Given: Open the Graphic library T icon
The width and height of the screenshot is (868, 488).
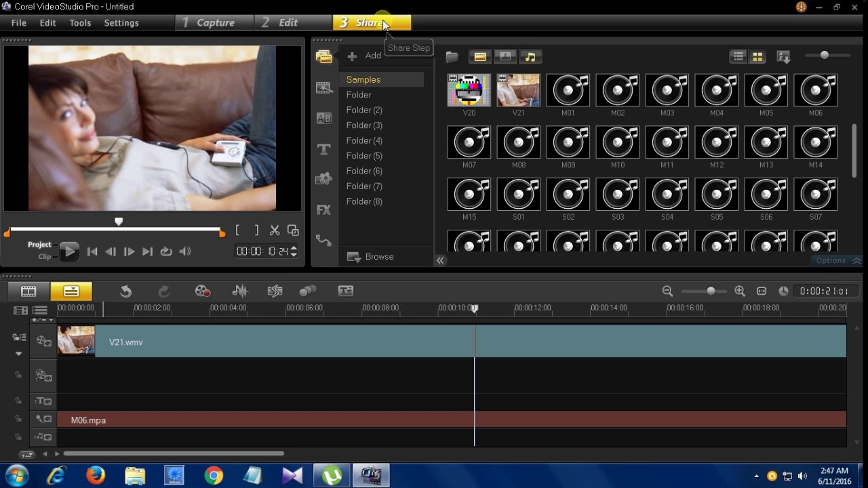Looking at the screenshot, I should pos(324,149).
